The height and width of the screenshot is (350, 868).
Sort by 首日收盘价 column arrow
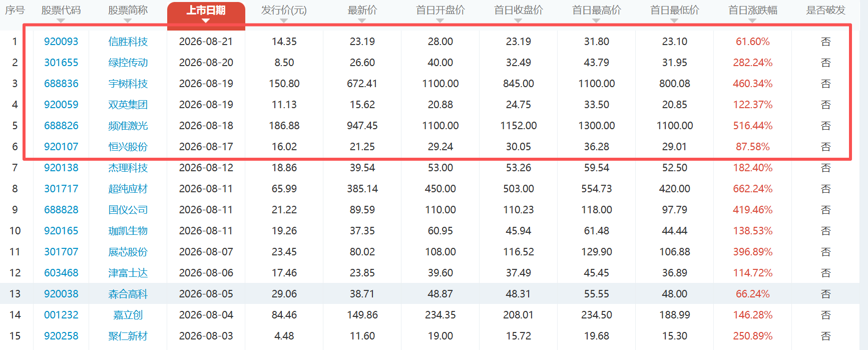click(x=518, y=21)
